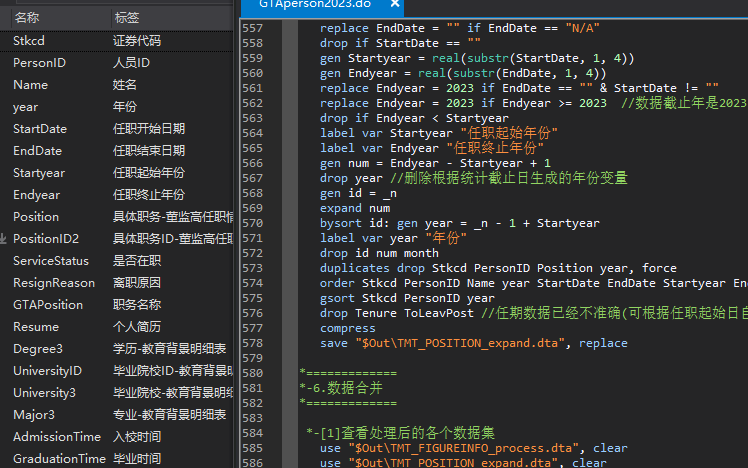Viewport: 748px width, 468px height.
Task: Click line number 578 in the gutter
Action: coord(252,343)
